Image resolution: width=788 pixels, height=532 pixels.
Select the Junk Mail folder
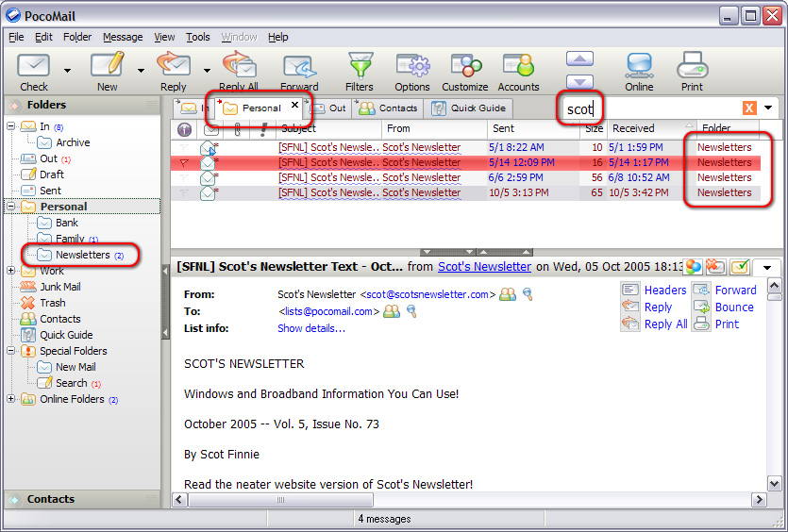[59, 287]
